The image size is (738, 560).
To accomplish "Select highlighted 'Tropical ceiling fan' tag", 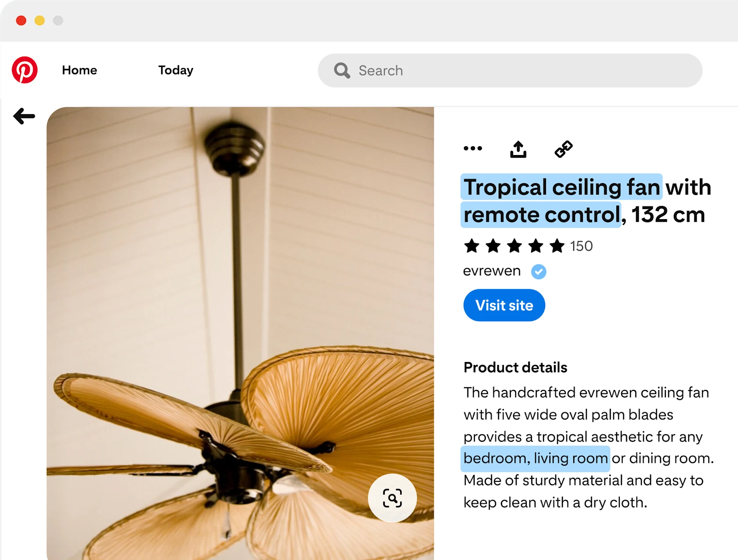I will (561, 187).
